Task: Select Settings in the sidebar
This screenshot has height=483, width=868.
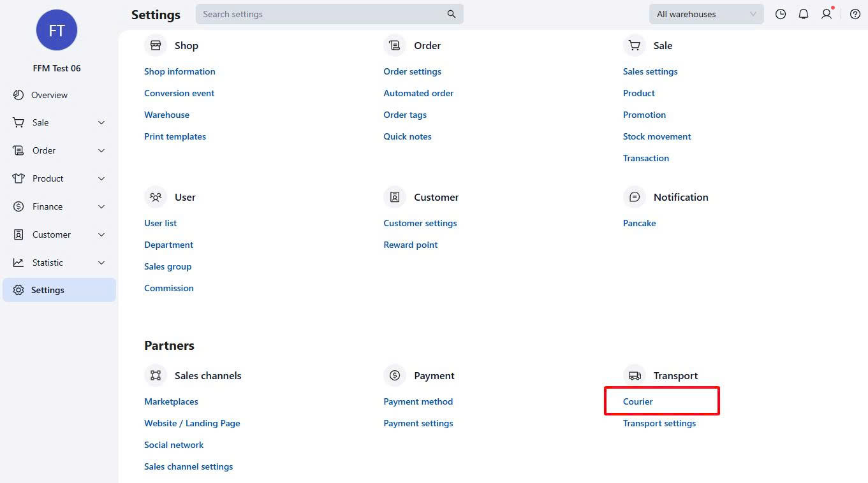Action: pos(48,290)
